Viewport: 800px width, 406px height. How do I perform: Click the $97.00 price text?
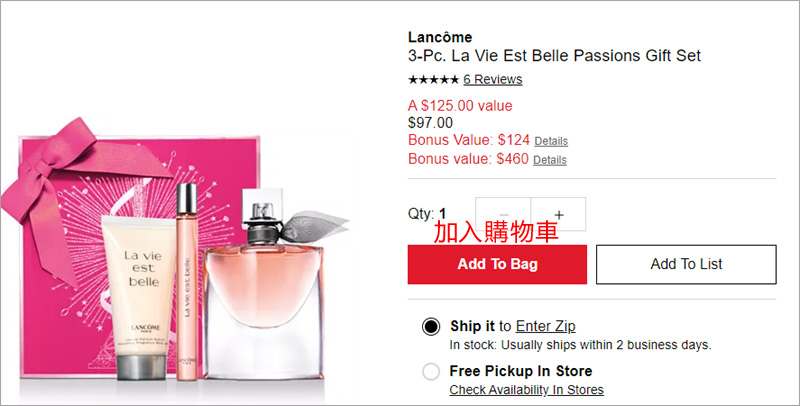[430, 123]
